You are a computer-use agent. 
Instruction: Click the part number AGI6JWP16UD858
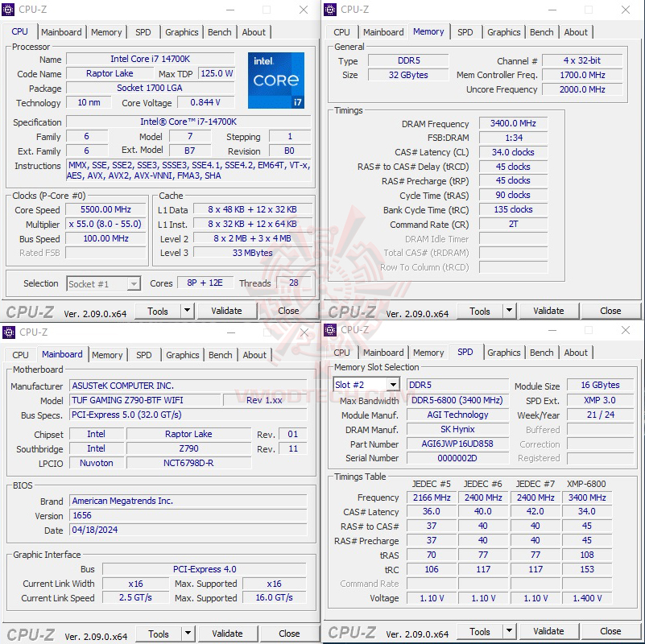pos(457,444)
